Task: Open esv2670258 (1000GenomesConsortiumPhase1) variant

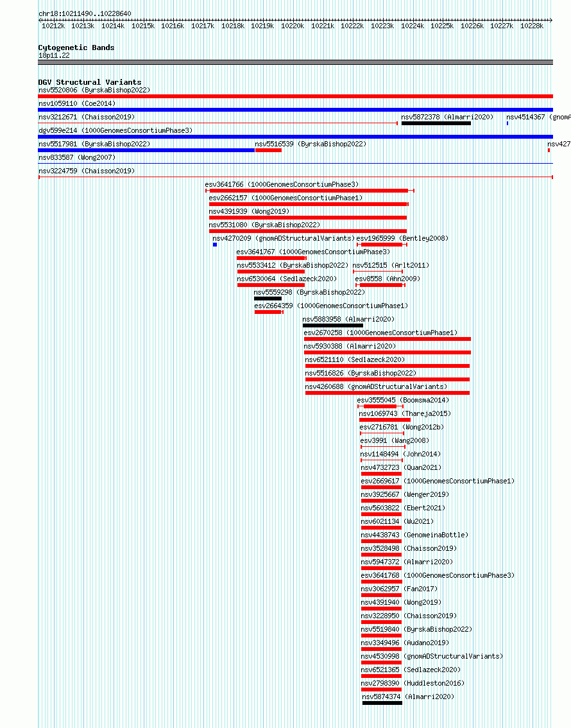Action: [380, 333]
